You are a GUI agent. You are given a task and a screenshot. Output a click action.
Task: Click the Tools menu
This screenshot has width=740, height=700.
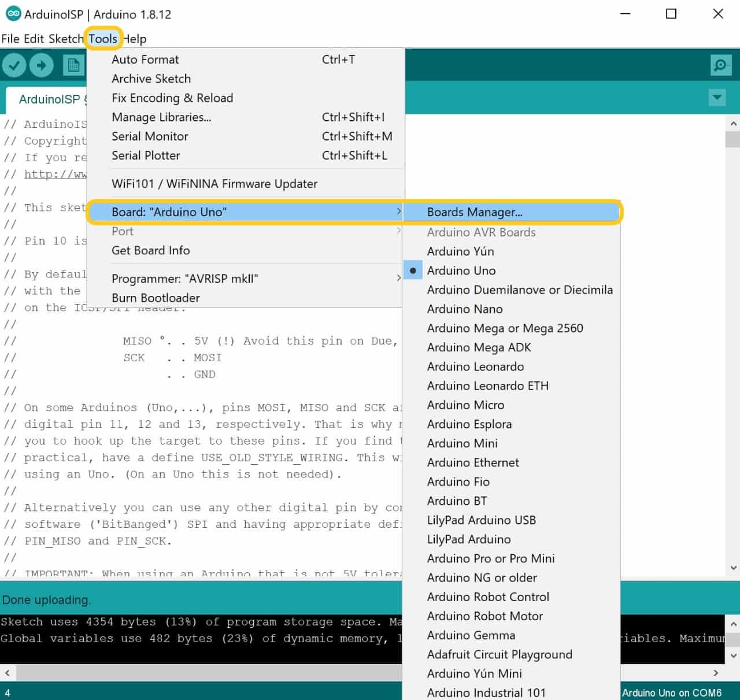click(103, 39)
